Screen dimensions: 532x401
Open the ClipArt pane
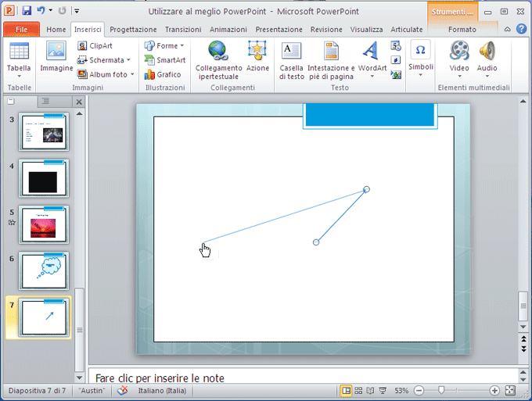(x=95, y=46)
